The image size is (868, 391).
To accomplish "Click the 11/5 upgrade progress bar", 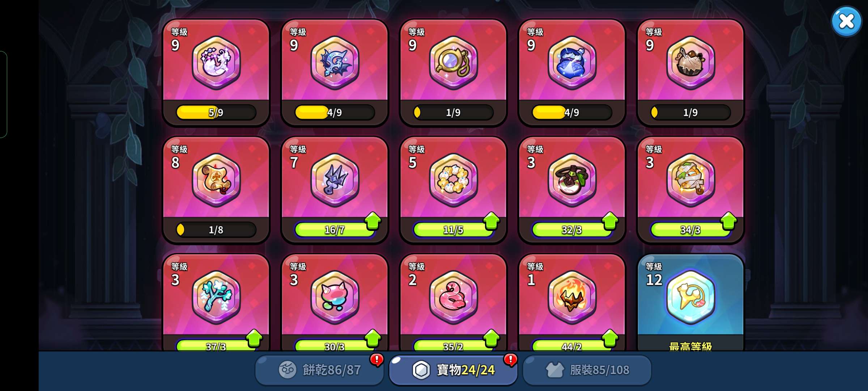I will (x=453, y=230).
